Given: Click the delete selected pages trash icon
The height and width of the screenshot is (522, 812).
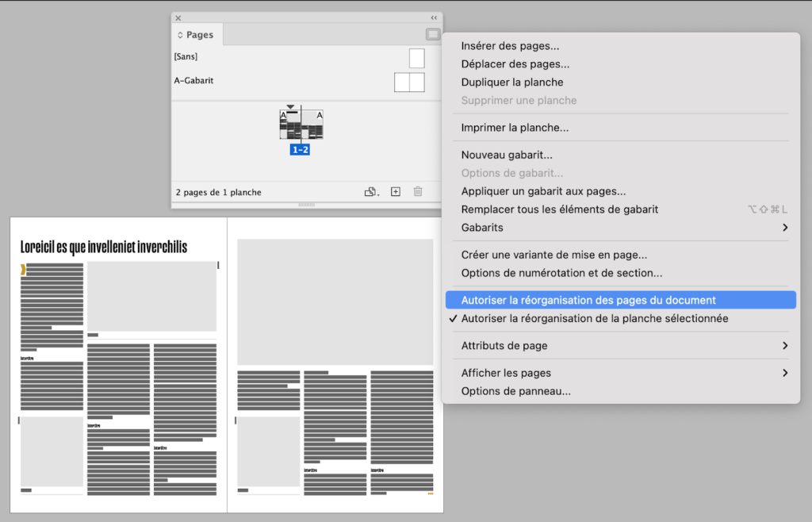Looking at the screenshot, I should [x=418, y=192].
